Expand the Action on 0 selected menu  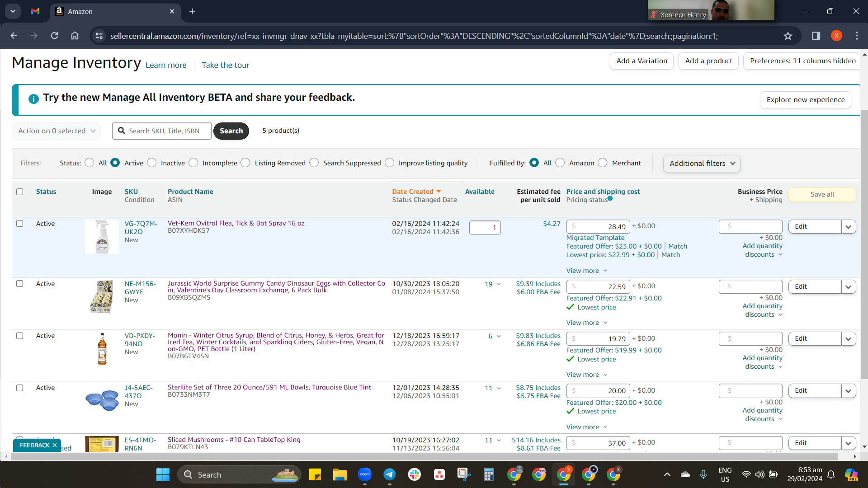tap(57, 131)
